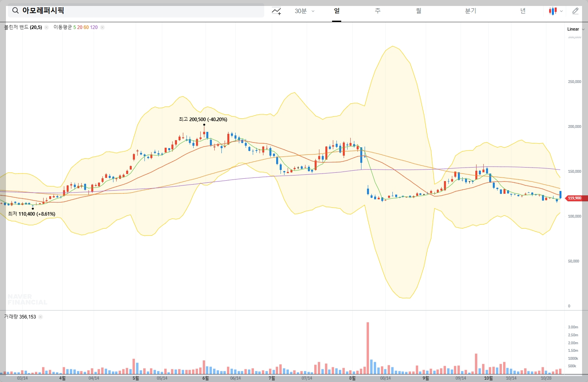Click the 6월 date axis label
This screenshot has height=382, width=588.
206,378
